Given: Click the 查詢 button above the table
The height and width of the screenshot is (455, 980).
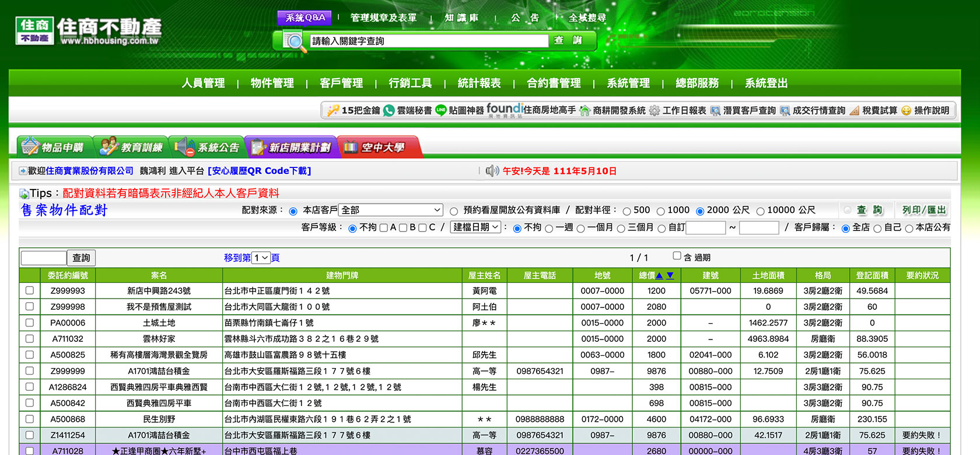Looking at the screenshot, I should click(x=81, y=258).
